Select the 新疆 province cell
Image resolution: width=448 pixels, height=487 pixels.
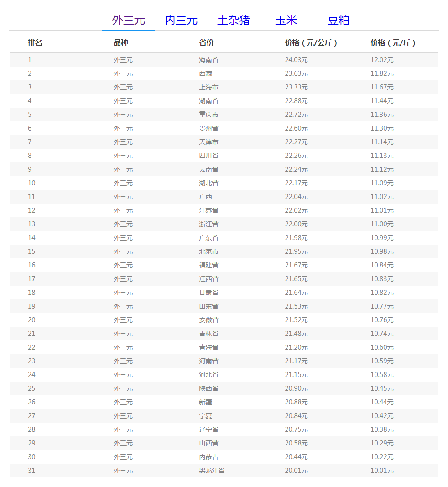point(205,402)
